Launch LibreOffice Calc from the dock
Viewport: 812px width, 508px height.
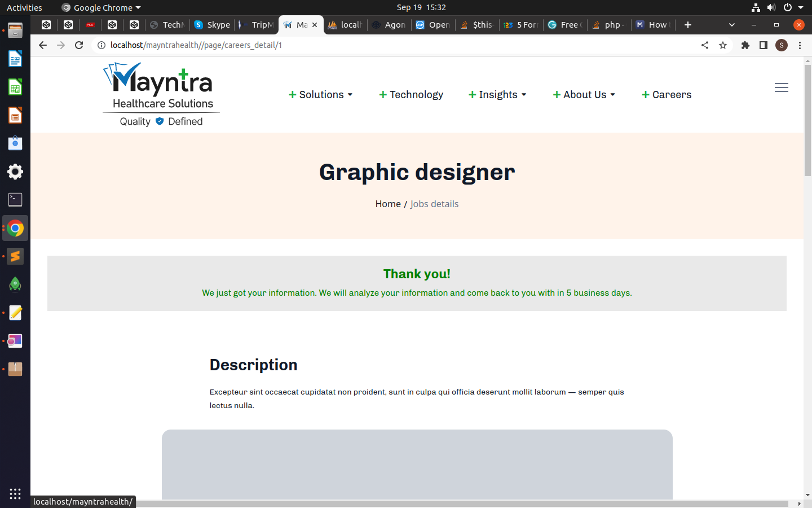15,87
